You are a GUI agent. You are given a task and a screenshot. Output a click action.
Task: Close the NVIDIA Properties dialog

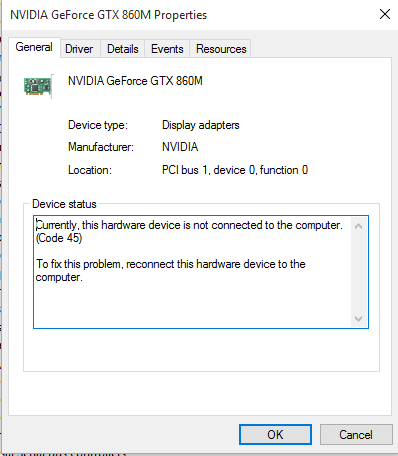pyautogui.click(x=385, y=14)
